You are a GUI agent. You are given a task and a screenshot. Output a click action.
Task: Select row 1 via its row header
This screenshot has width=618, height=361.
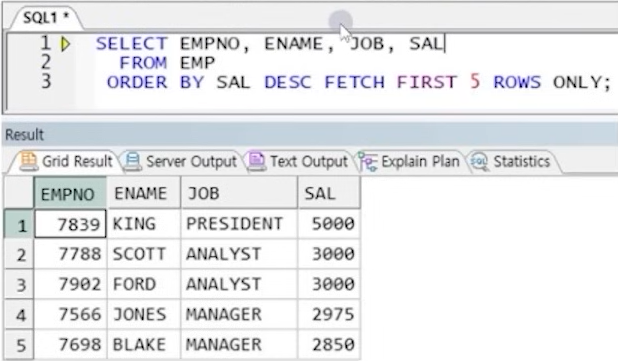click(x=19, y=224)
